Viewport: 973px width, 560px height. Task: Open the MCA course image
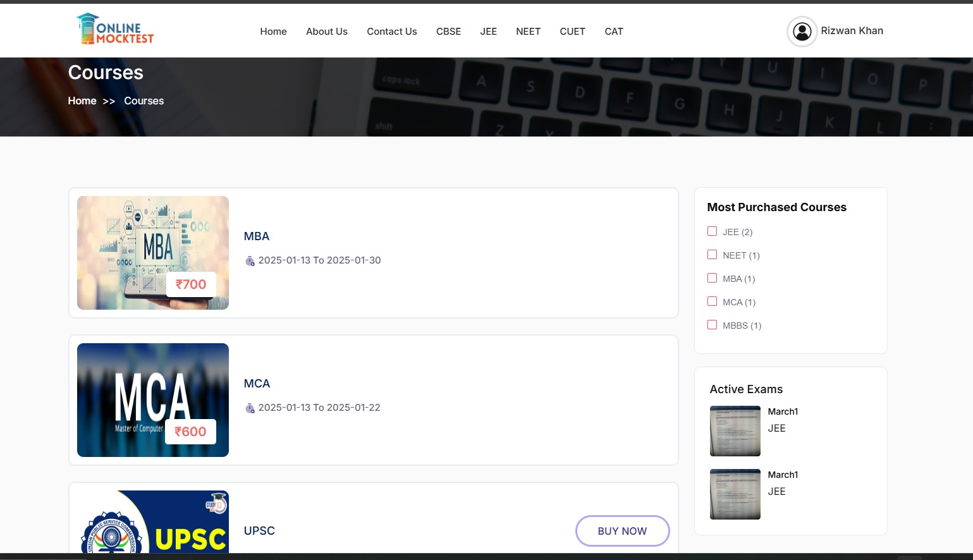tap(152, 399)
